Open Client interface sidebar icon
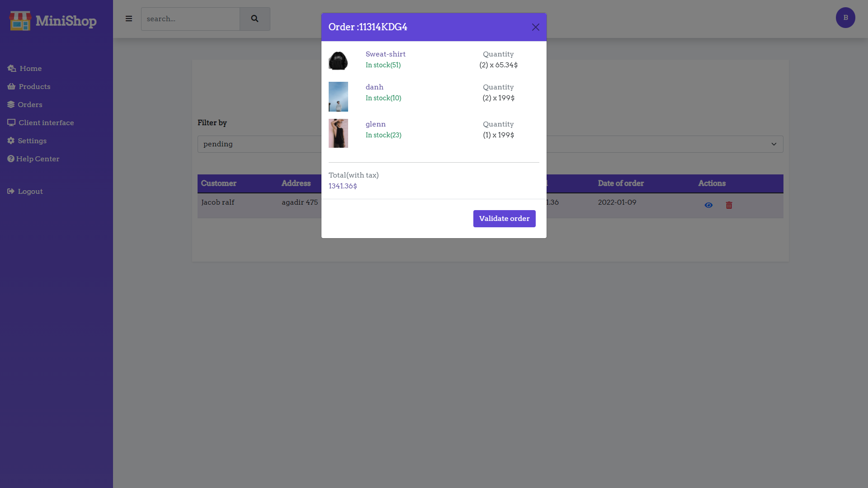868x488 pixels. (11, 122)
